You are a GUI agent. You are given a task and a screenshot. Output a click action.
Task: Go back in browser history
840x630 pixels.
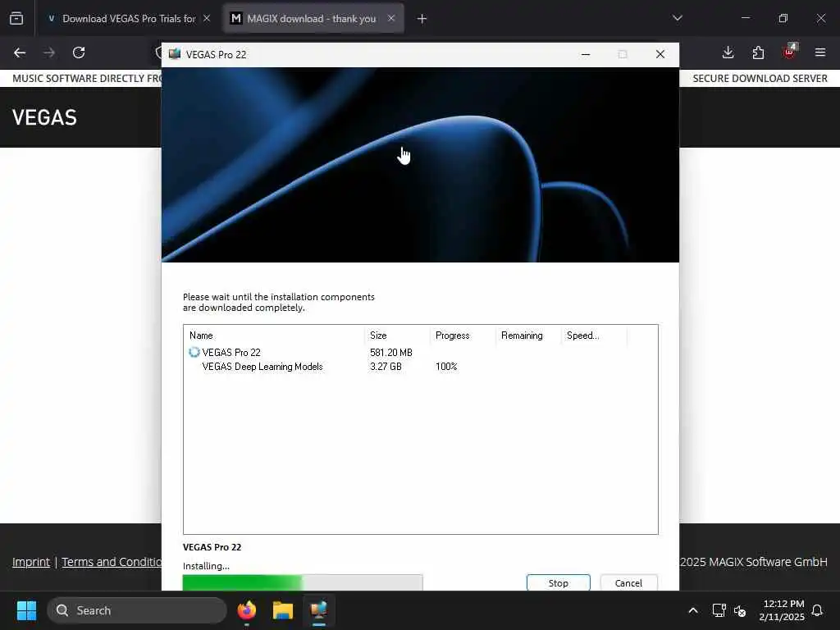pos(20,52)
